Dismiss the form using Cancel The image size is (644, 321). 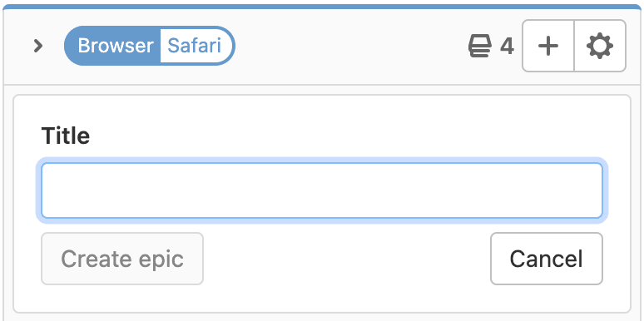coord(547,259)
